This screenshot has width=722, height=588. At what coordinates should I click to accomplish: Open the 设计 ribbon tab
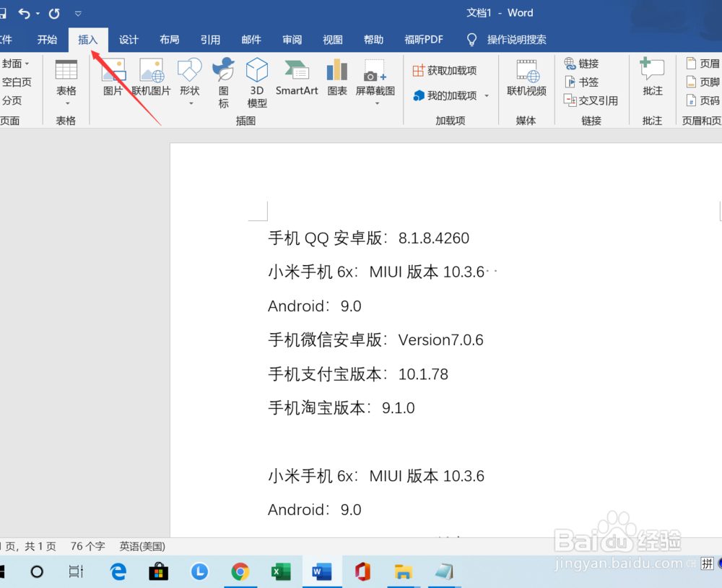129,40
